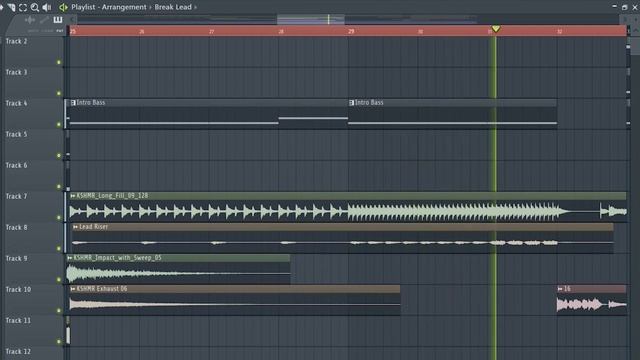Select the Track 9 header label
This screenshot has width=640, height=360.
pyautogui.click(x=16, y=258)
